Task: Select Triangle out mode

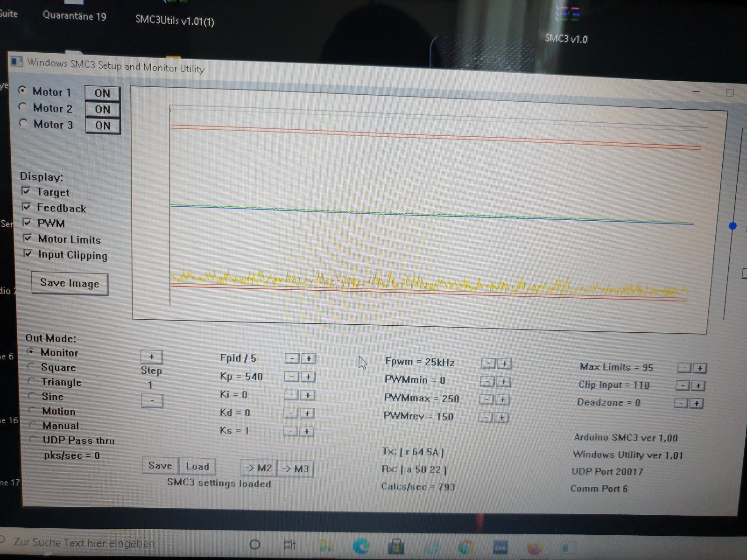Action: tap(32, 381)
